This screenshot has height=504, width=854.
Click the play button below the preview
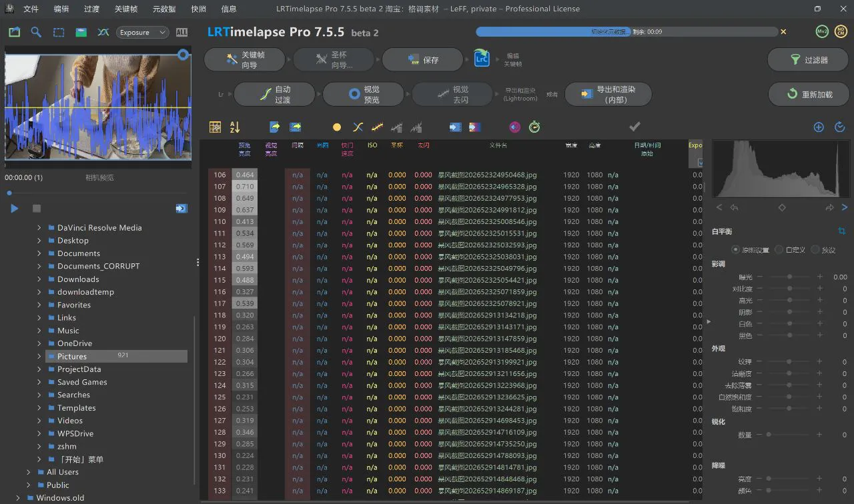tap(15, 209)
